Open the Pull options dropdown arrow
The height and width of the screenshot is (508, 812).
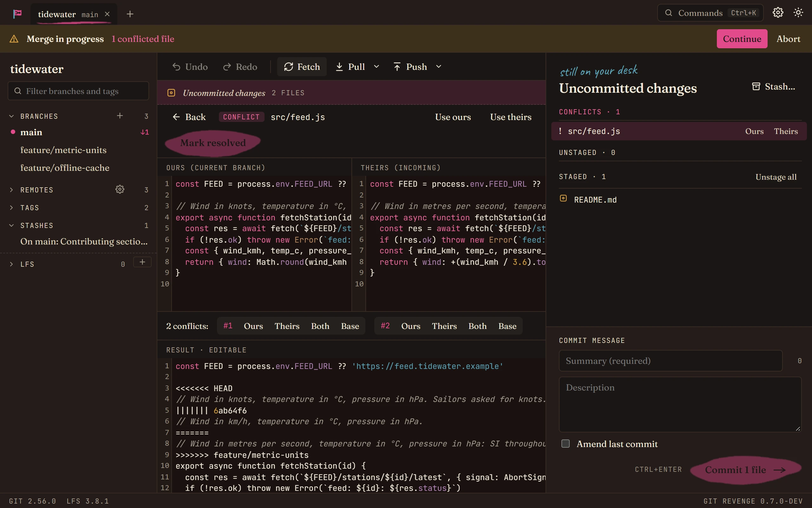click(x=377, y=67)
